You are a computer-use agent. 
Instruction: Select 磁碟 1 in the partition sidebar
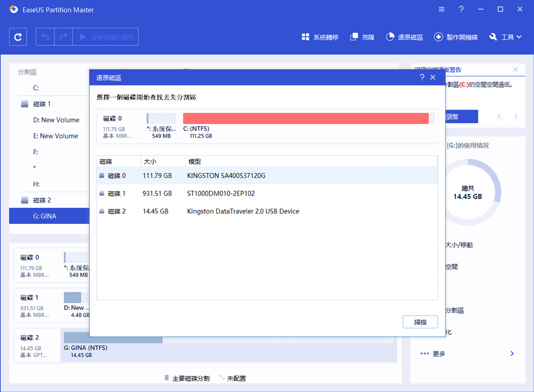pos(49,104)
